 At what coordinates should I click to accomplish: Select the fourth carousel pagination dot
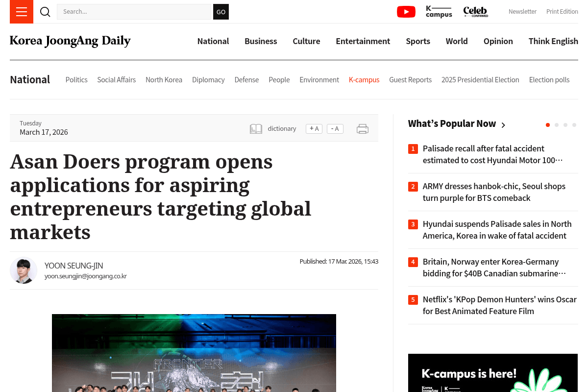tap(574, 125)
